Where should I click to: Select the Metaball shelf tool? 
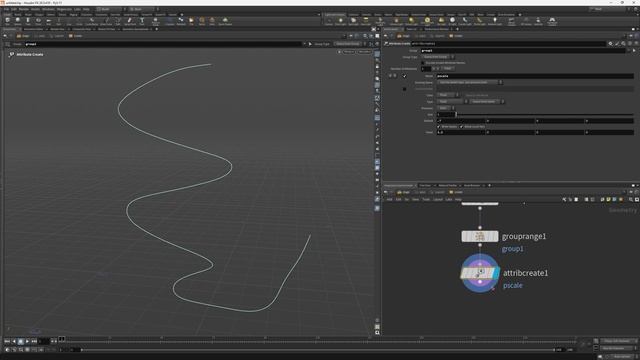click(x=181, y=21)
